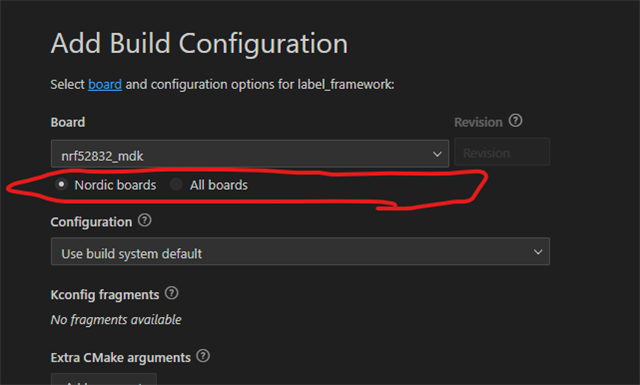Image resolution: width=640 pixels, height=385 pixels.
Task: Expand Board list via chevron arrow
Action: tap(437, 154)
